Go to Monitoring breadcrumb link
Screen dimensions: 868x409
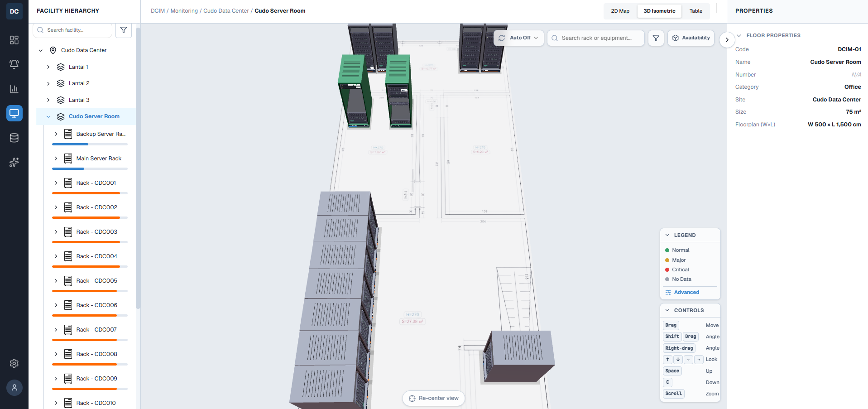tap(184, 11)
